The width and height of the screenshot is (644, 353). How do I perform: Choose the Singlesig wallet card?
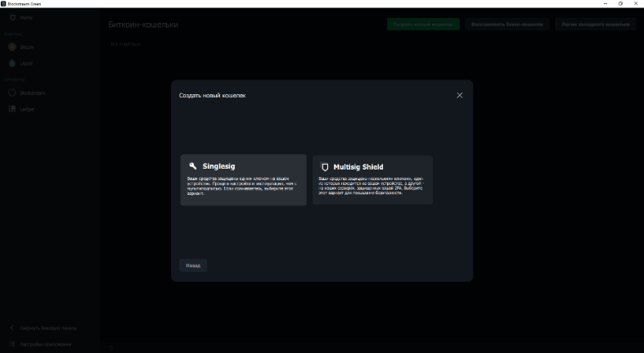point(244,180)
